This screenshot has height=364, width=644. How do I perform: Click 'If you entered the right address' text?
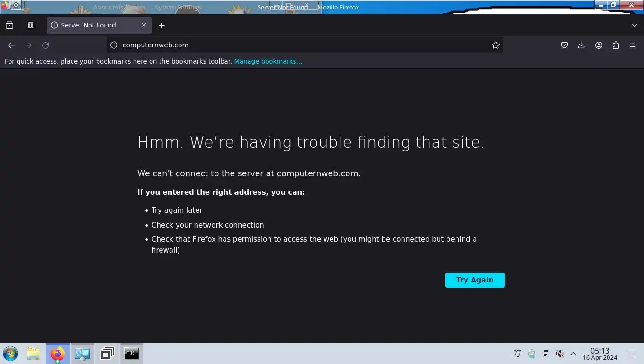point(221,192)
